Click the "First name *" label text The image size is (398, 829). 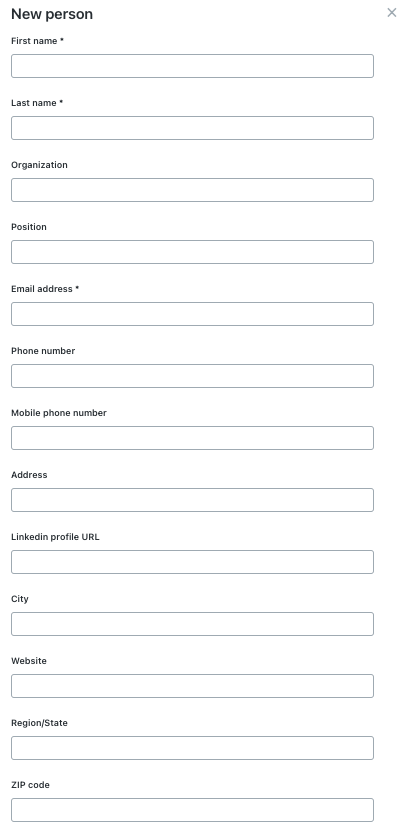coord(38,41)
